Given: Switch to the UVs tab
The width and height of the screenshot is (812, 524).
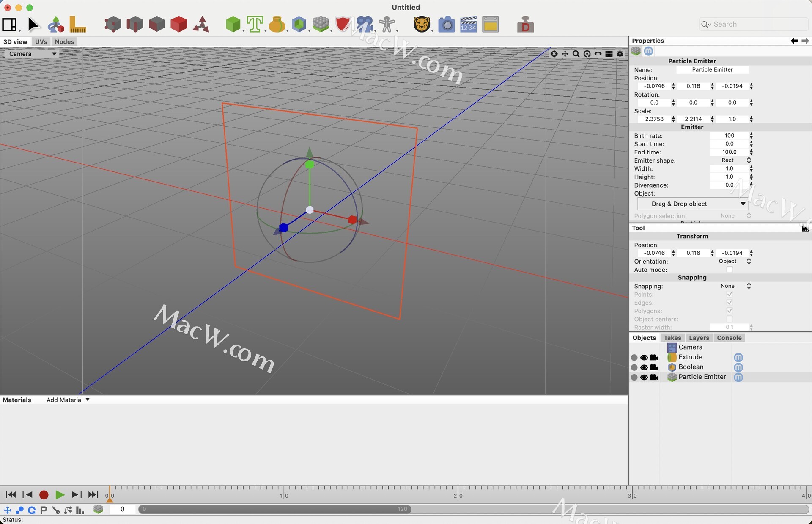Looking at the screenshot, I should click(41, 41).
